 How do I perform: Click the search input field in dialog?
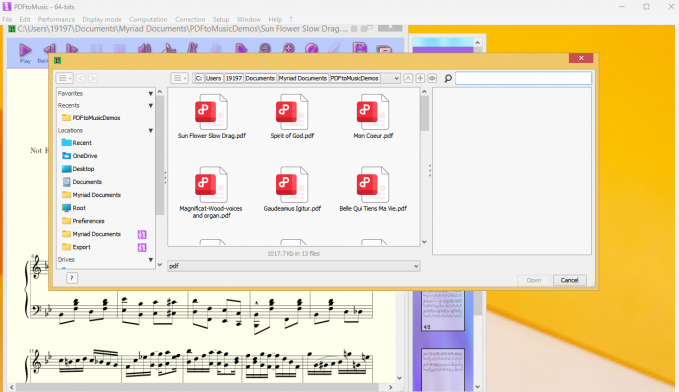[x=523, y=78]
